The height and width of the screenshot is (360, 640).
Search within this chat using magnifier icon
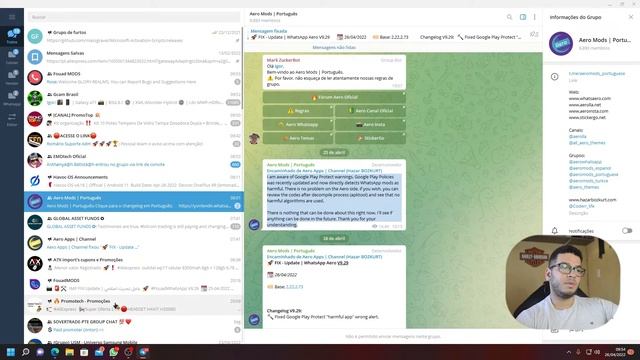[509, 17]
